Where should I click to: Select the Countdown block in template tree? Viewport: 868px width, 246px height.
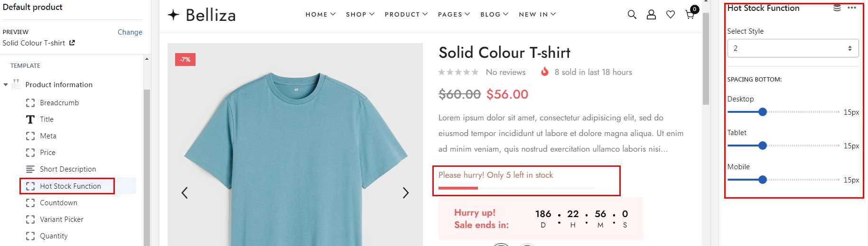pos(58,203)
